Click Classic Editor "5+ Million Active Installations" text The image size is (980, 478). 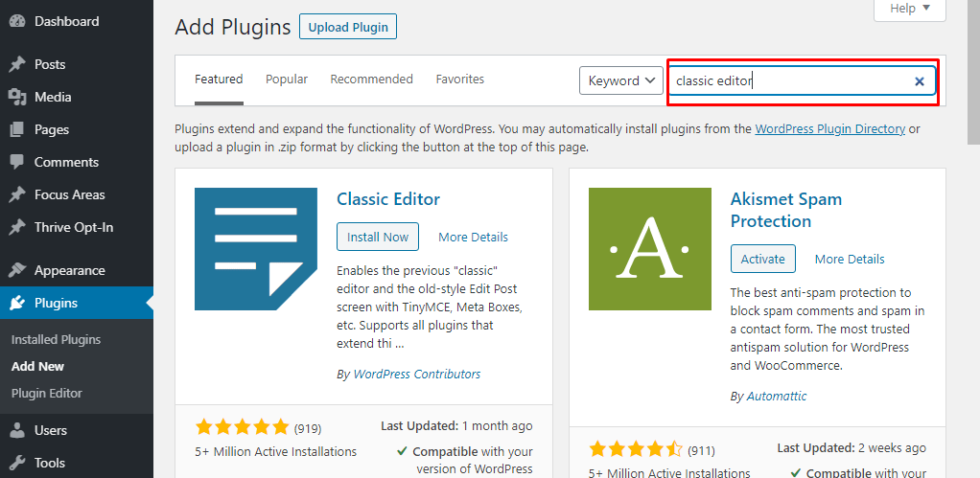[x=275, y=452]
